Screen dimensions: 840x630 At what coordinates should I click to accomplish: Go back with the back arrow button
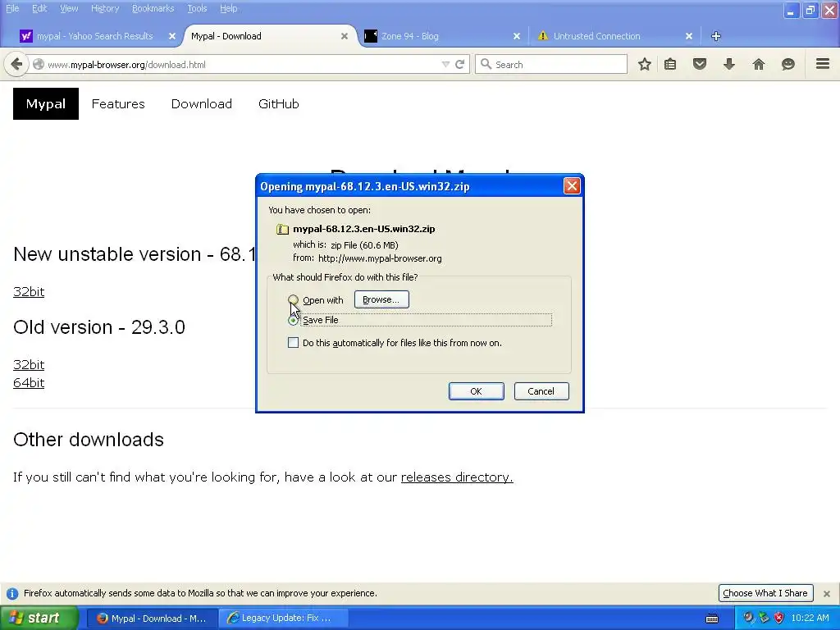coord(16,64)
